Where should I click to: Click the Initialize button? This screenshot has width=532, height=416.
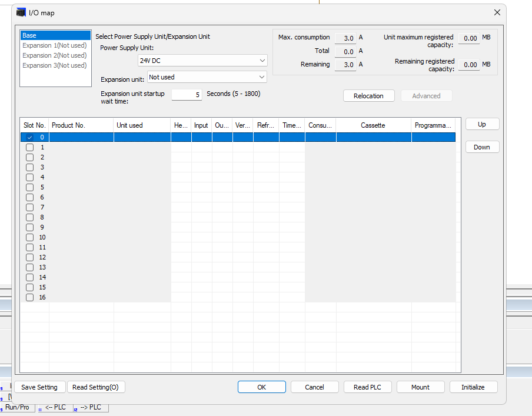pyautogui.click(x=473, y=387)
